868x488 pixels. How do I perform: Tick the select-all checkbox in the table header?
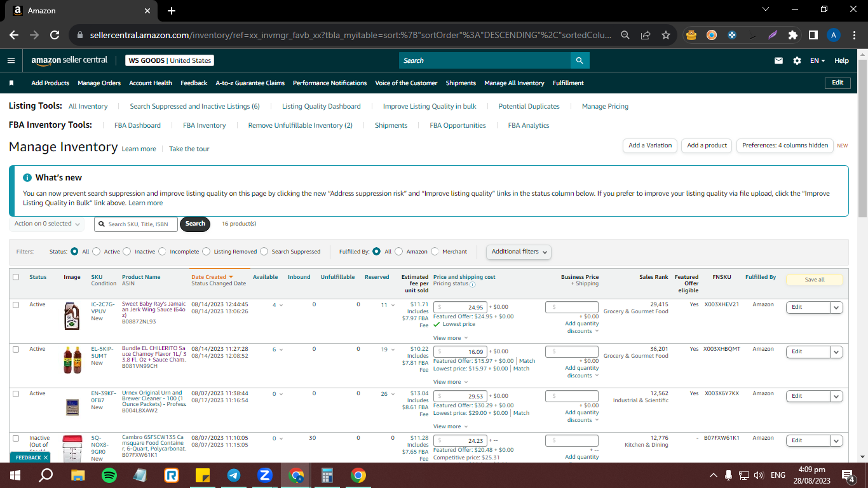pos(16,277)
